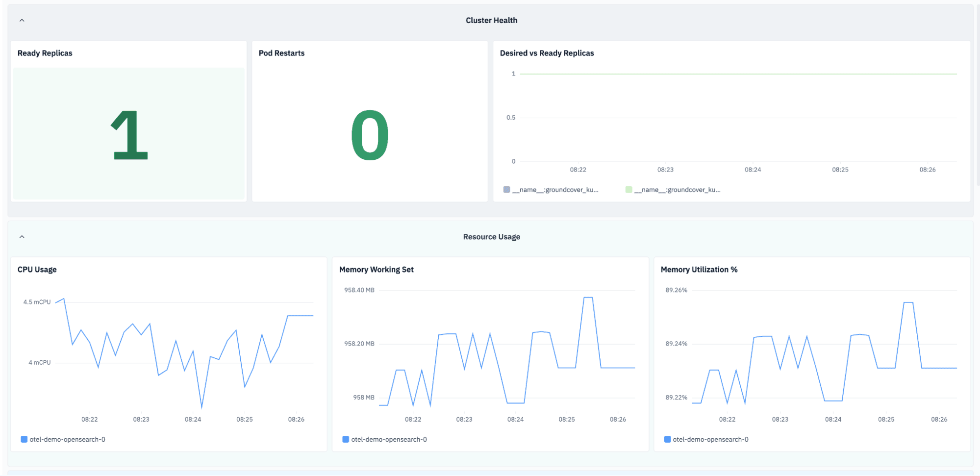Collapse the Resource Usage section chevron
The height and width of the screenshot is (476, 980).
tap(22, 237)
